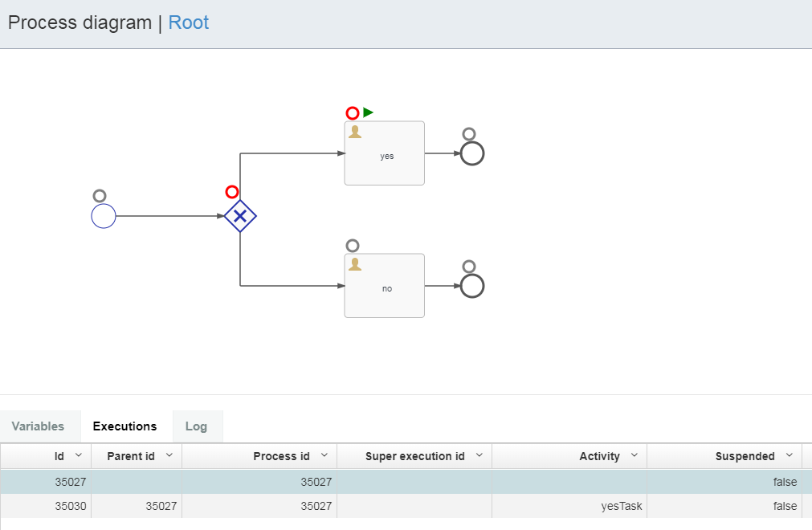The height and width of the screenshot is (530, 812).
Task: Click the start event circle
Action: (x=104, y=216)
